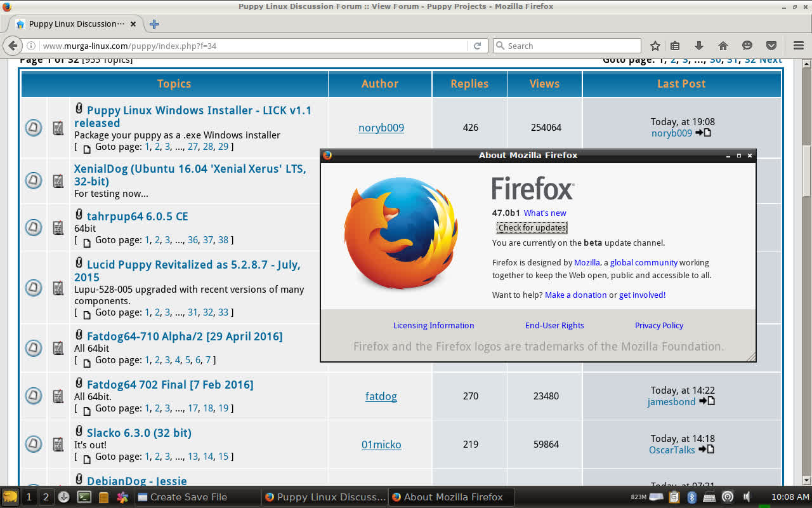
Task: Go to Firefox Home page icon
Action: 723,46
